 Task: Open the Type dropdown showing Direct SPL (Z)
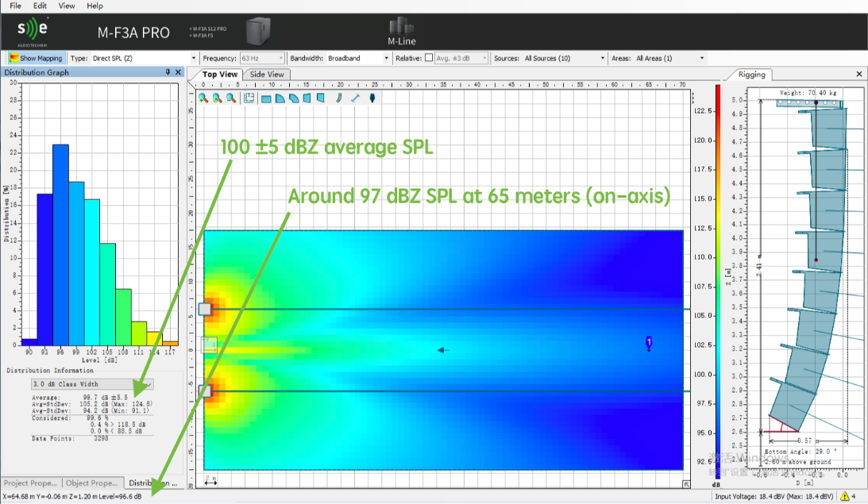143,58
